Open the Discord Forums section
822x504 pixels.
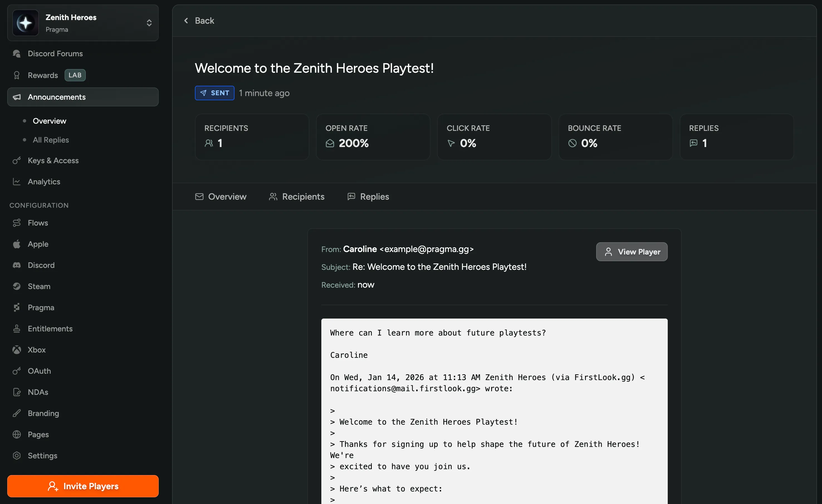[x=55, y=53]
